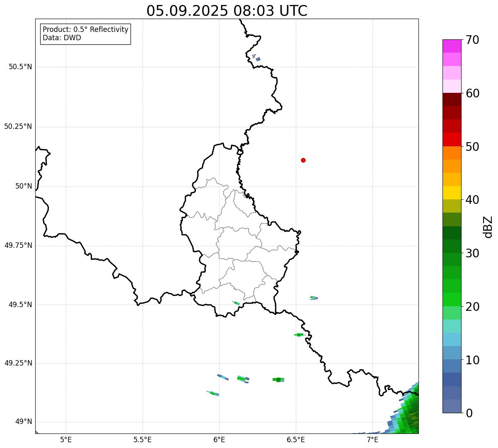Click the 'Data: DWD' source label

(62, 38)
